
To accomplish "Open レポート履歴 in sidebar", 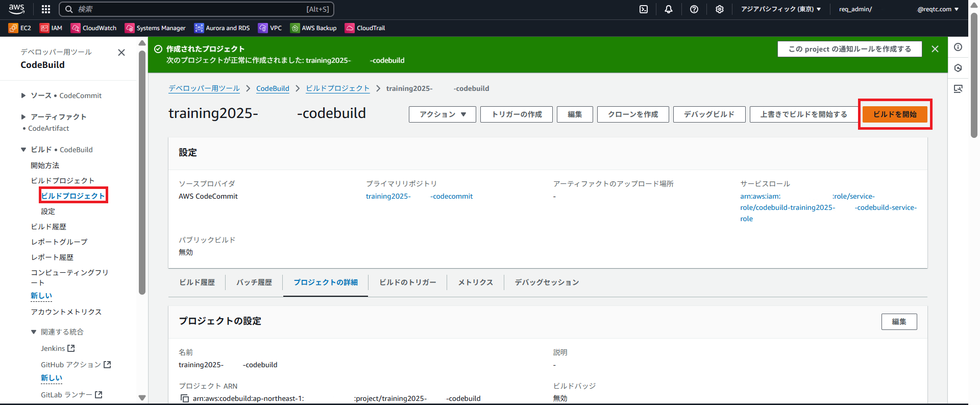I will (x=52, y=257).
